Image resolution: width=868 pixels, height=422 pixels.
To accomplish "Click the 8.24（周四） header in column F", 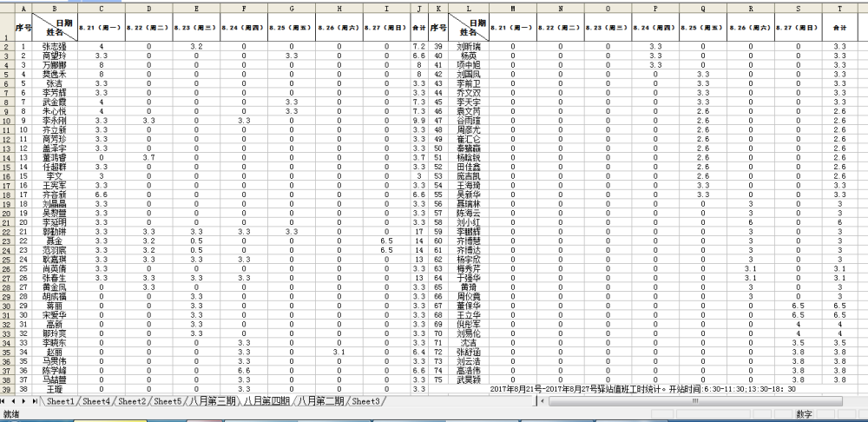I will coord(244,27).
